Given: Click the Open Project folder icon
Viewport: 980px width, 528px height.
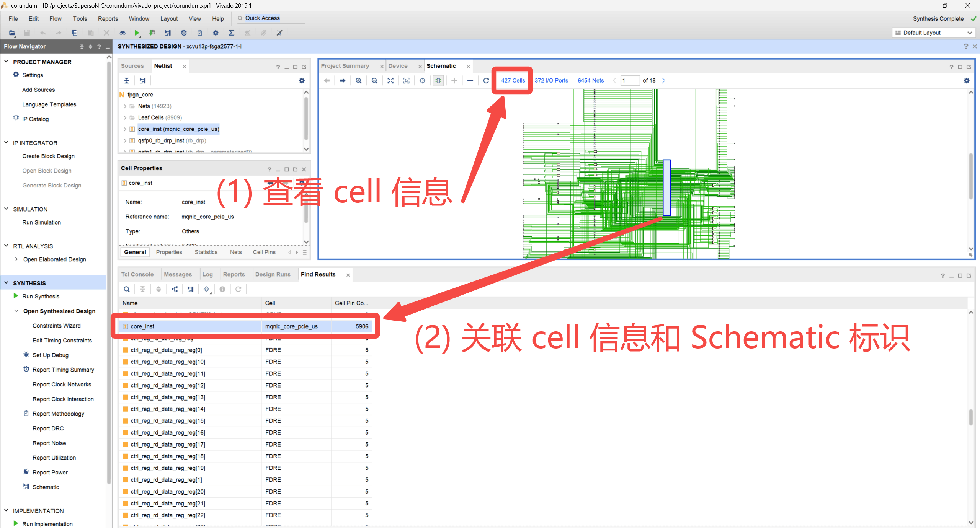Looking at the screenshot, I should [12, 33].
